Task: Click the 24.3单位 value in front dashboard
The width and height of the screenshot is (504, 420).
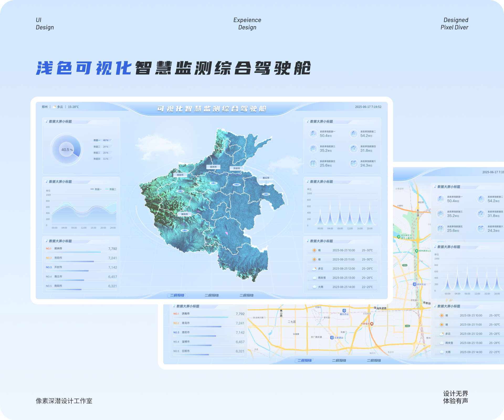Action: coord(366,165)
